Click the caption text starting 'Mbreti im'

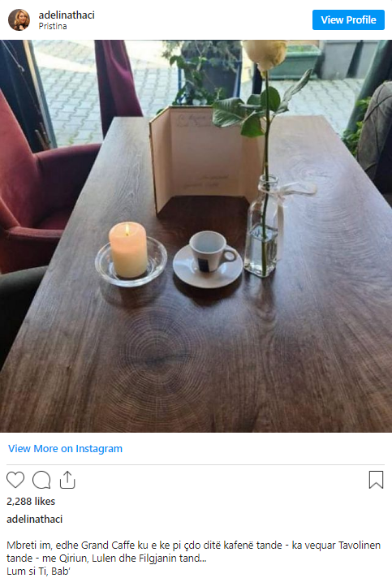coord(194,551)
